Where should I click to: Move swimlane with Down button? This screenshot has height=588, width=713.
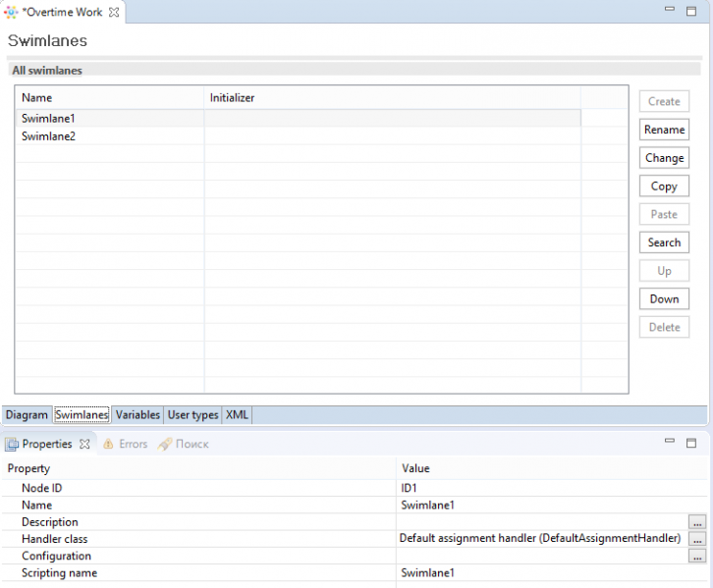pos(664,299)
